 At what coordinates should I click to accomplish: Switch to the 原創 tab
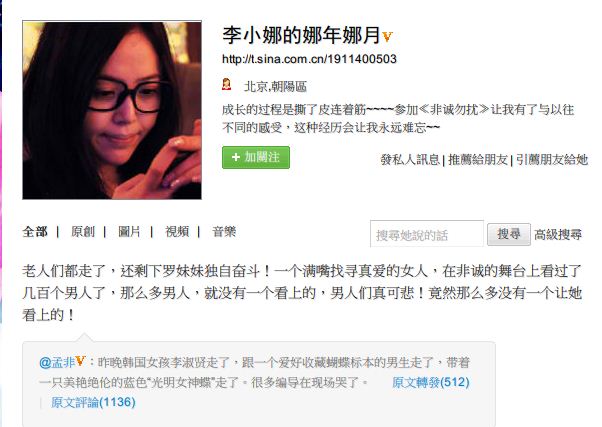pyautogui.click(x=83, y=232)
